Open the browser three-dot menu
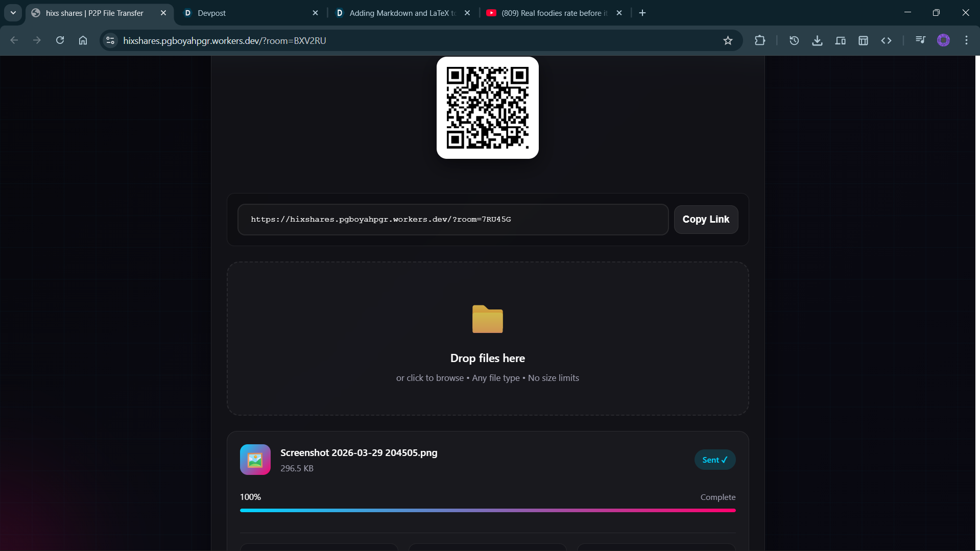The width and height of the screenshot is (980, 551). [x=966, y=40]
